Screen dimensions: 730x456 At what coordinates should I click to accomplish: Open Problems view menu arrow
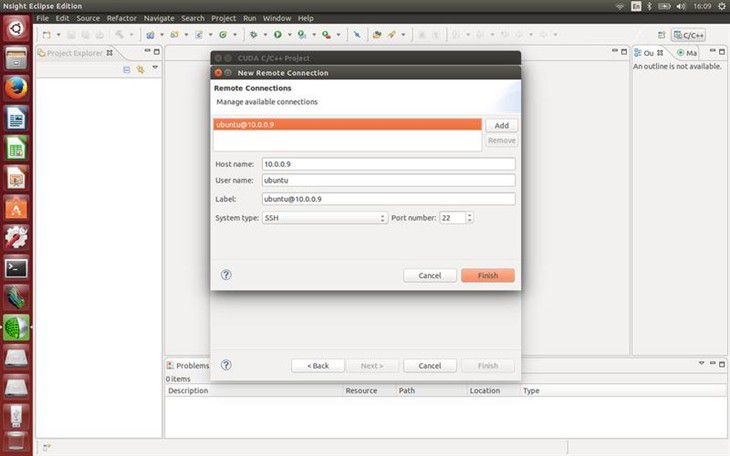tap(701, 363)
